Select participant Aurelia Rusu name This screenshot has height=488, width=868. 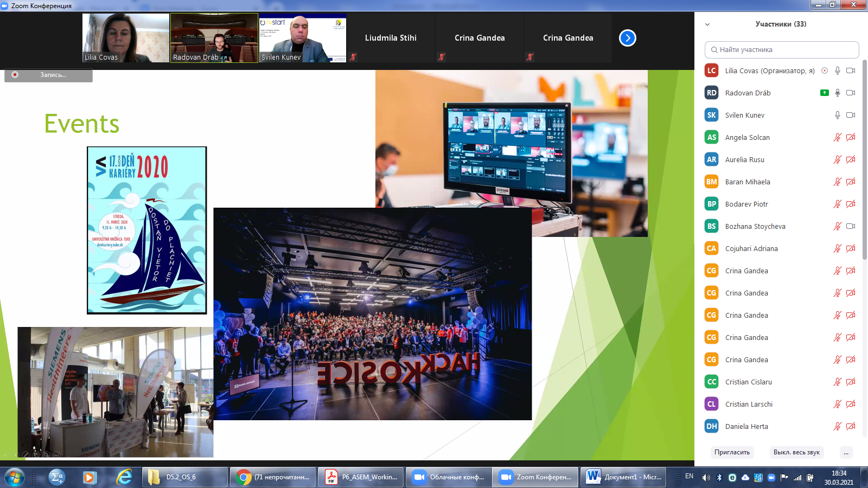pos(744,159)
